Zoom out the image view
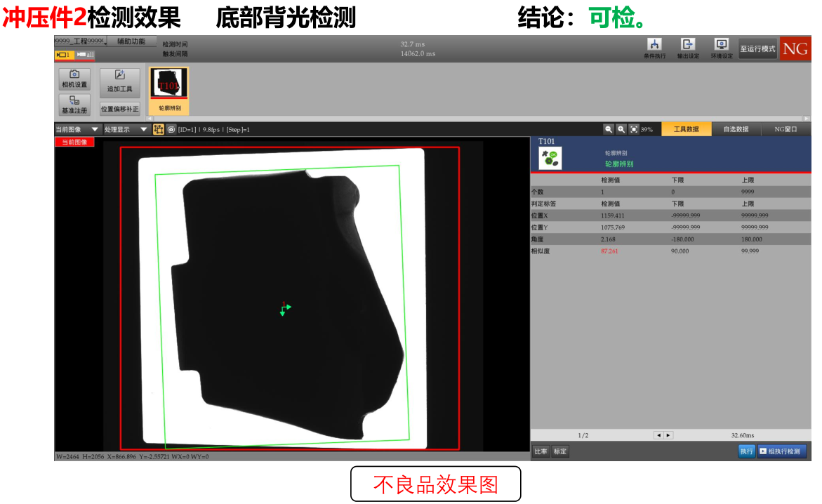Viewport: 822px width, 504px height. [x=609, y=129]
